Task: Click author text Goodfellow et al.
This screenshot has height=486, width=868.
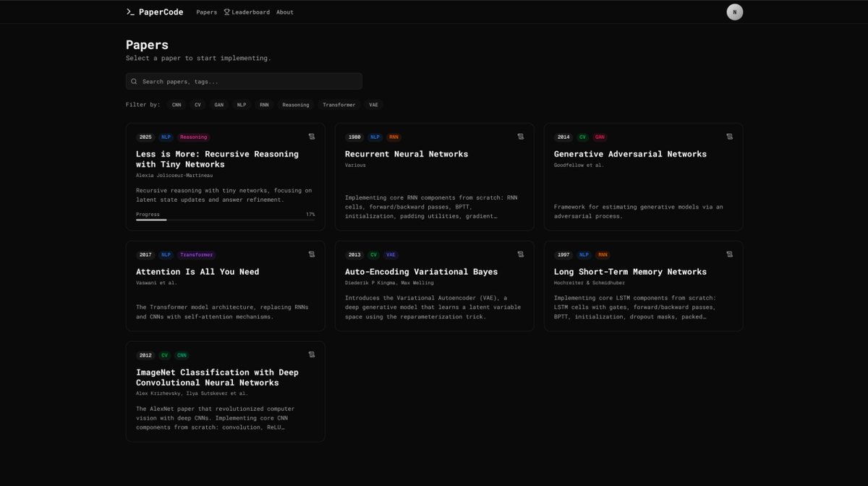Action: pyautogui.click(x=579, y=165)
